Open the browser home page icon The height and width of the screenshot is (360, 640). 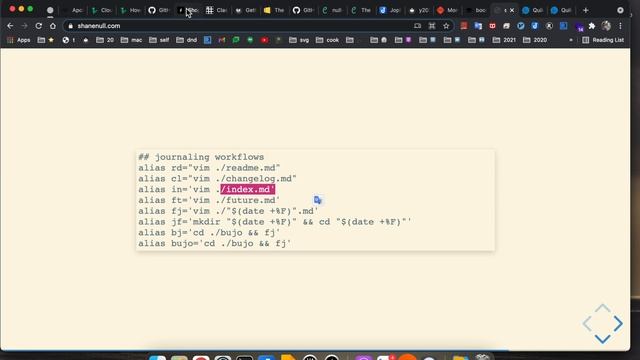tap(53, 26)
